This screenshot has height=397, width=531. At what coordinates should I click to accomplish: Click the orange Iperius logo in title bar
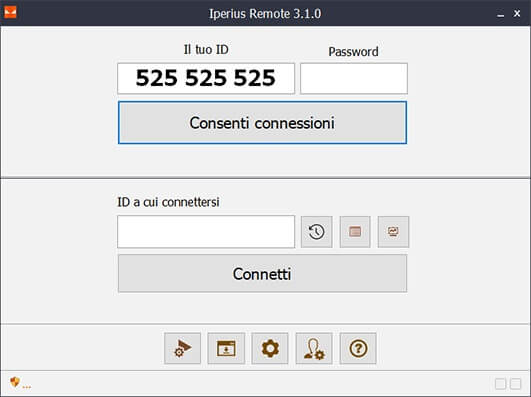point(10,12)
